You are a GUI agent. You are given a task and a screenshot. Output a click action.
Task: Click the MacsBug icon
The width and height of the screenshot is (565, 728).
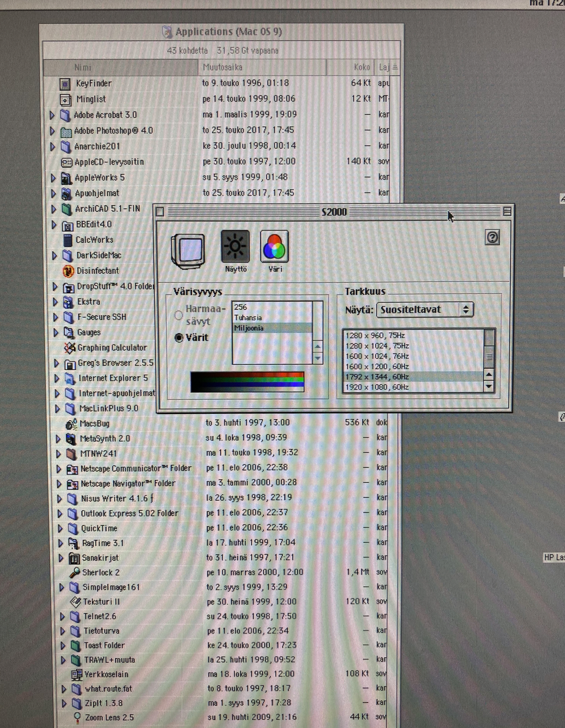[x=71, y=424]
